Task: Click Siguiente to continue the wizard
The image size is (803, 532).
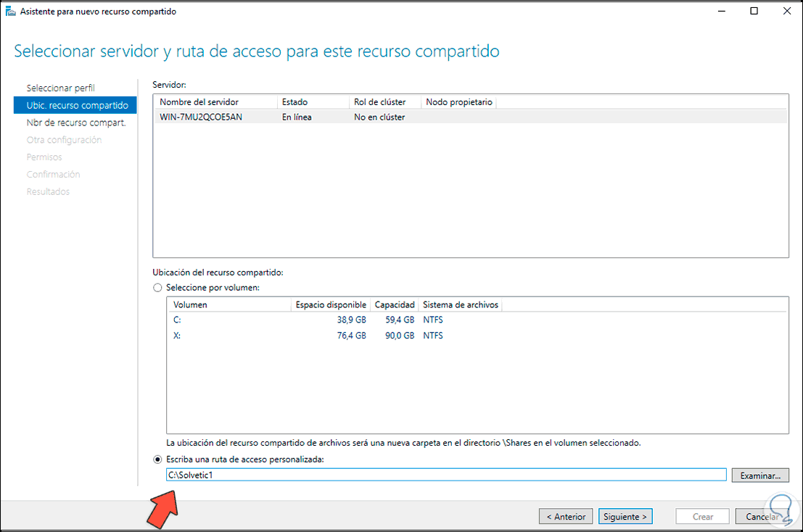Action: tap(625, 516)
